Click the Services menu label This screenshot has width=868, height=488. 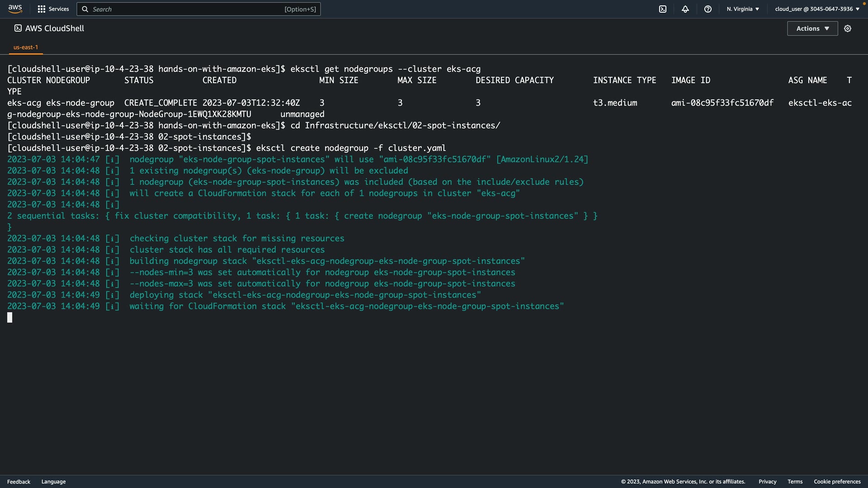pos(59,9)
